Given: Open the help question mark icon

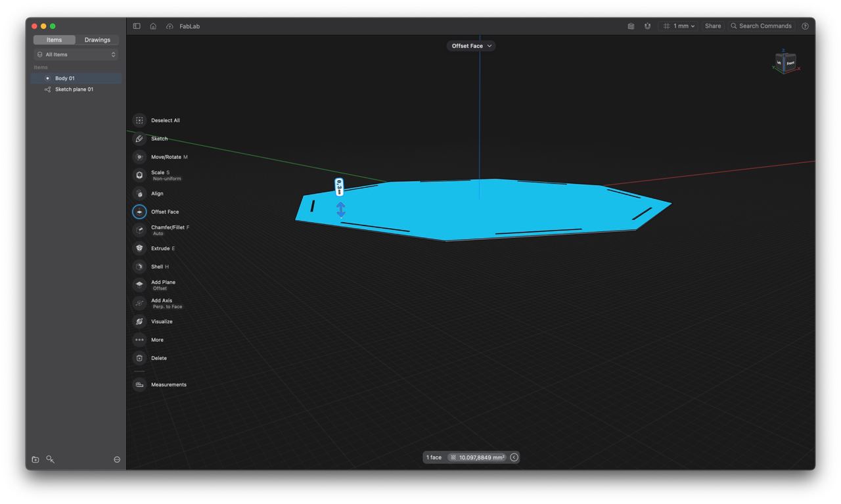Looking at the screenshot, I should 805,26.
